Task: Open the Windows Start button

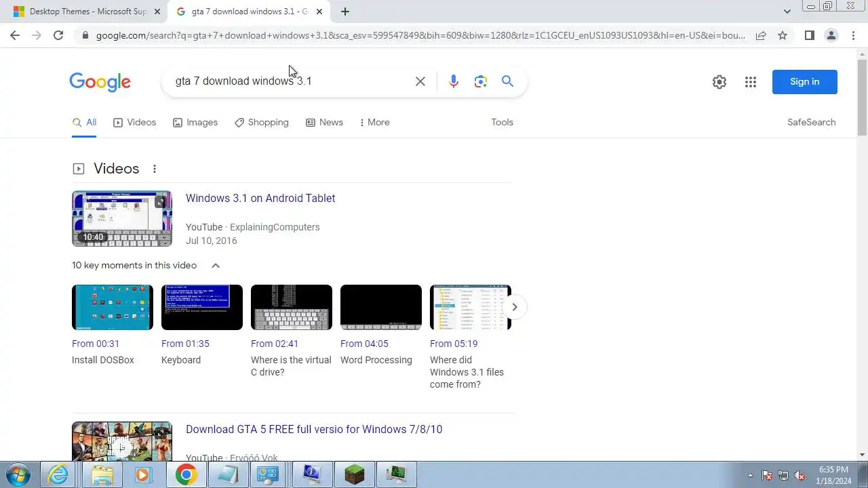Action: pyautogui.click(x=18, y=474)
